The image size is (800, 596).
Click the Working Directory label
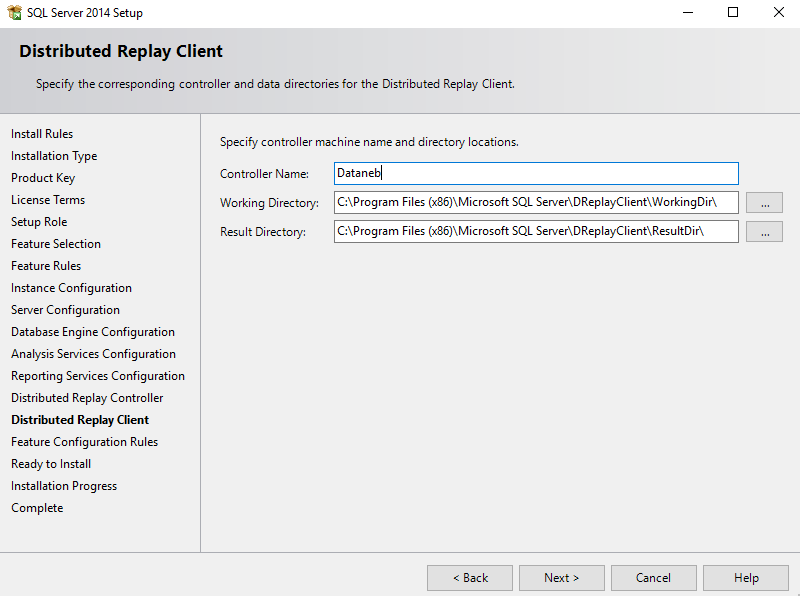click(x=269, y=203)
